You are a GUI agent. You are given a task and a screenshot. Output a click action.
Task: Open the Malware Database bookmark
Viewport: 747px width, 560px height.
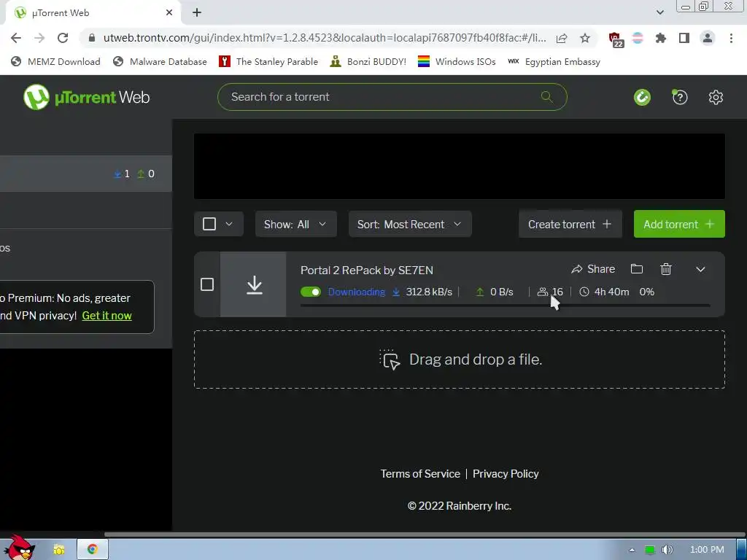pyautogui.click(x=160, y=61)
